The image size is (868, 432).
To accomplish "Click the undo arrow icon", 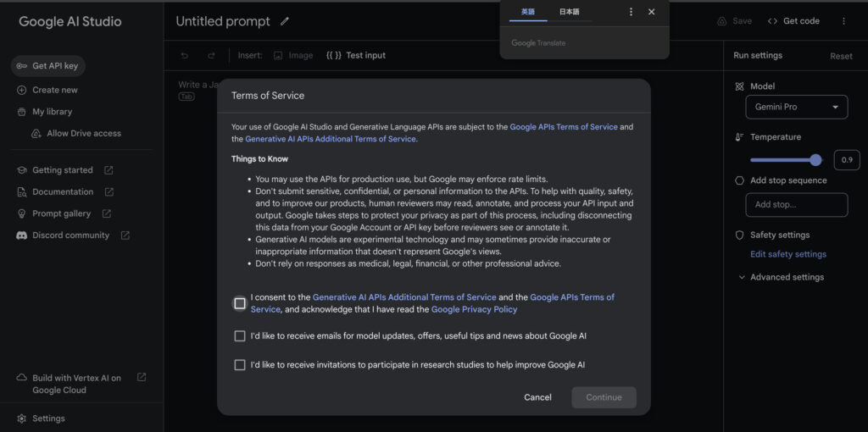I will pos(185,55).
